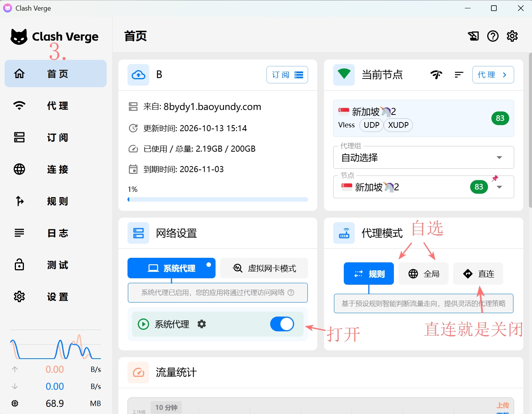The image size is (532, 414).
Task: Open 订阅 in the sidebar
Action: [55, 137]
